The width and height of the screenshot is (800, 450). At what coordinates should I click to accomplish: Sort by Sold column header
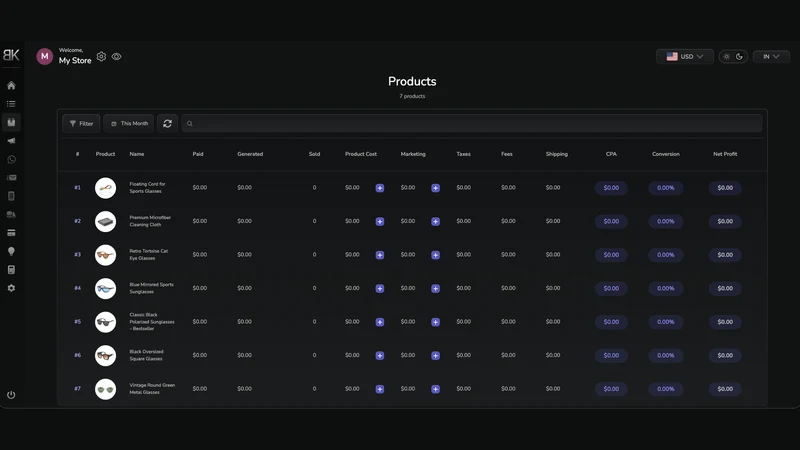pyautogui.click(x=314, y=154)
